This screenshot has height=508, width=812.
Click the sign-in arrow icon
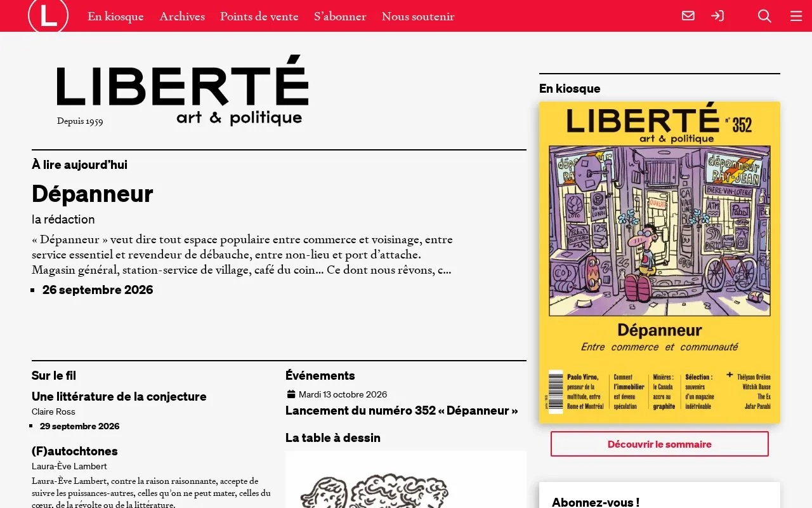point(717,16)
